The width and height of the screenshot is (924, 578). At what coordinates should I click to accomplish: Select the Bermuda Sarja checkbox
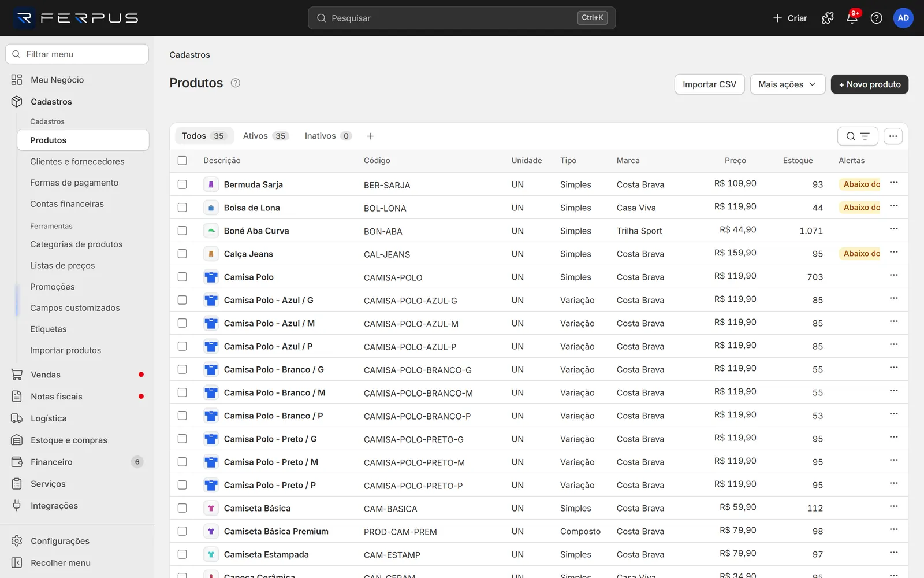tap(182, 184)
